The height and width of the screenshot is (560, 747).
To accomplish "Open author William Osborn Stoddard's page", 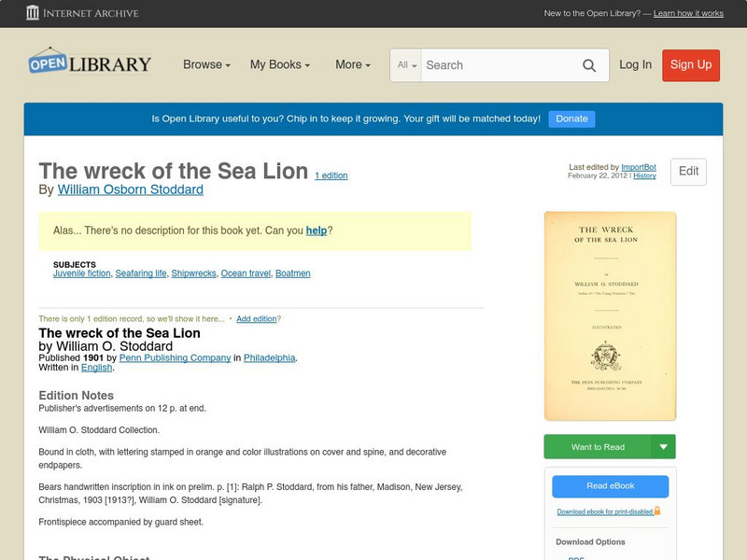I will click(130, 189).
